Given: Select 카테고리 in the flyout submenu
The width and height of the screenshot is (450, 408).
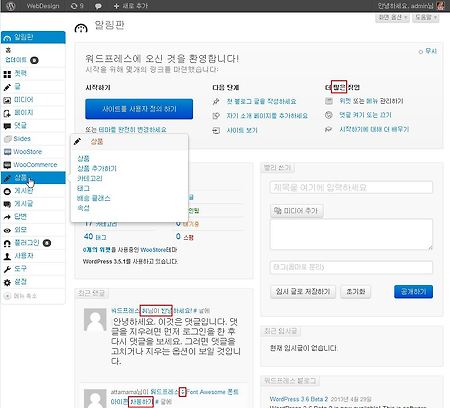Looking at the screenshot, I should [x=90, y=178].
